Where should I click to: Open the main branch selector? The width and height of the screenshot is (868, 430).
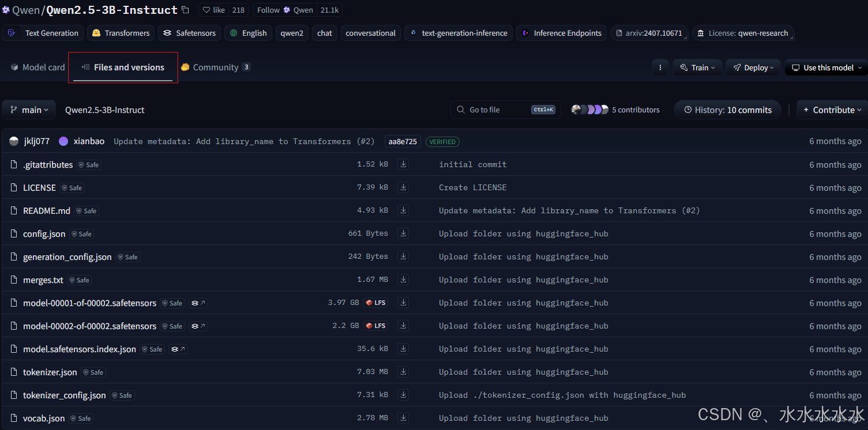click(x=28, y=110)
